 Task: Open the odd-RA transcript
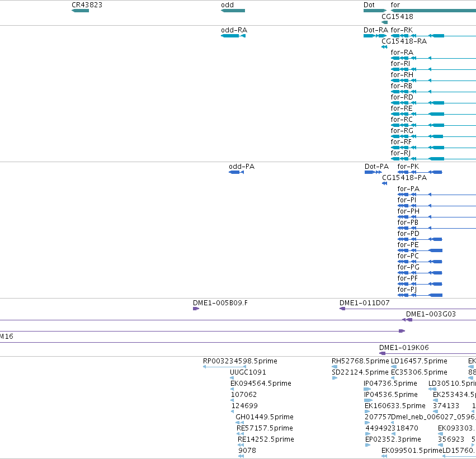pos(234,30)
